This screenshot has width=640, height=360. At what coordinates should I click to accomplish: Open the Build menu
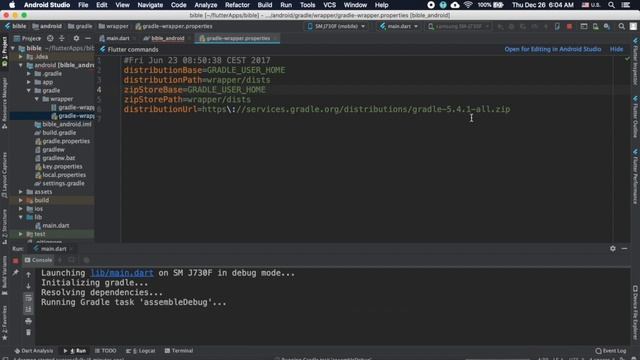pos(264,5)
